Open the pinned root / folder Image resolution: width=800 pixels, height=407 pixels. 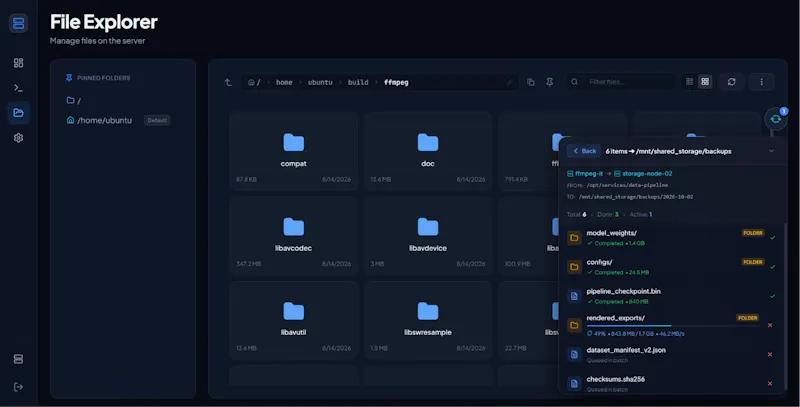[x=74, y=100]
